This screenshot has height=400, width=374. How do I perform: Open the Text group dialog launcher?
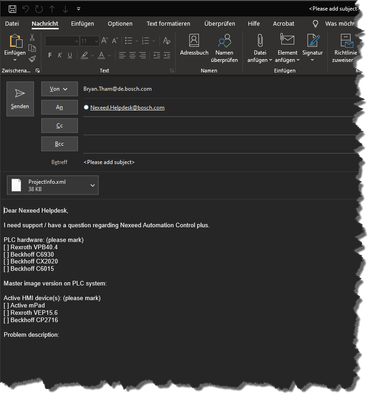[x=172, y=71]
